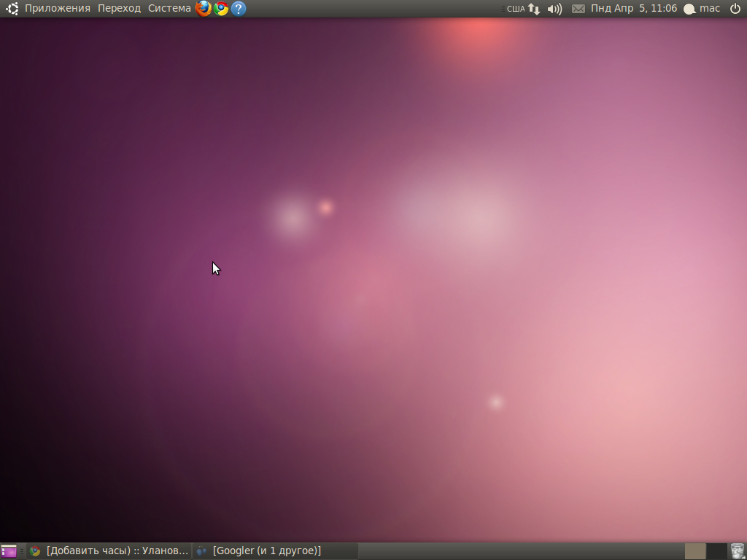Launch Firefox from the top panel

204,8
